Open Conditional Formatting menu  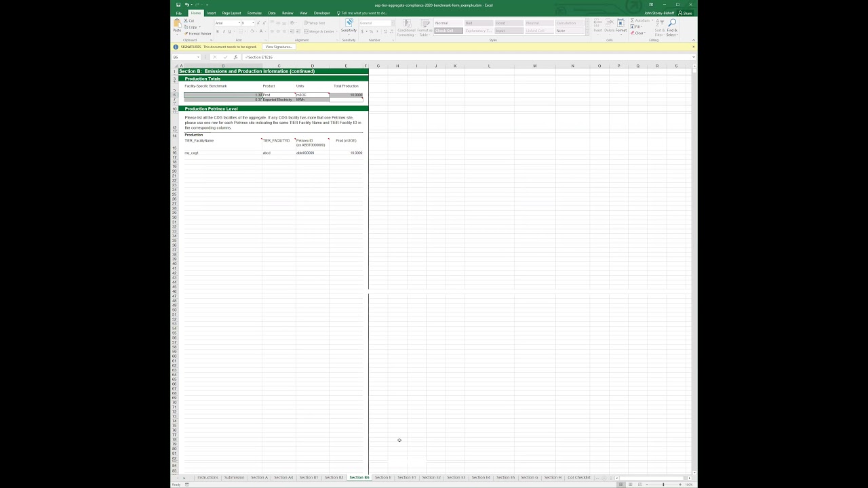406,27
